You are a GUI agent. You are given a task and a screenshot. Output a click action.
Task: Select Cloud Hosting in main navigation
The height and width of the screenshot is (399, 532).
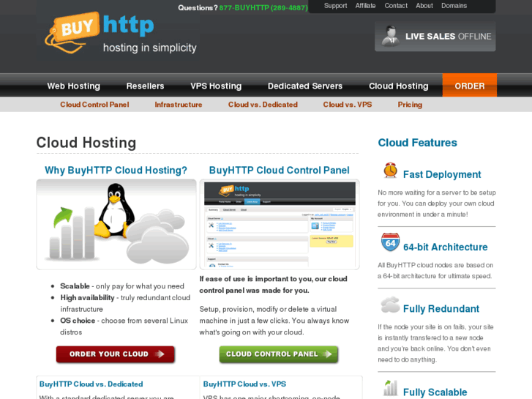coord(398,86)
